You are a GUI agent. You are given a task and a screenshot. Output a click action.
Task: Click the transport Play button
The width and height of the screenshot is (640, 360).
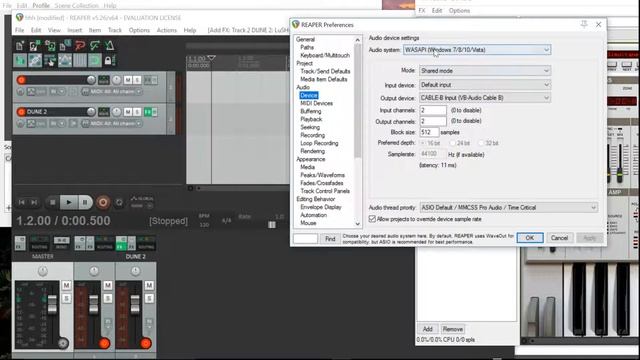[69, 202]
